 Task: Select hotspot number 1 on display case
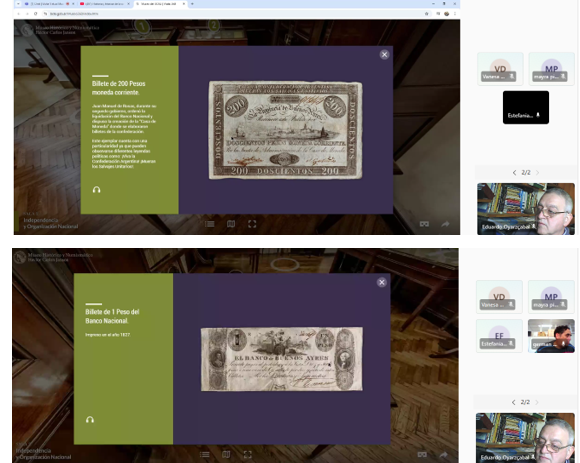[142, 27]
